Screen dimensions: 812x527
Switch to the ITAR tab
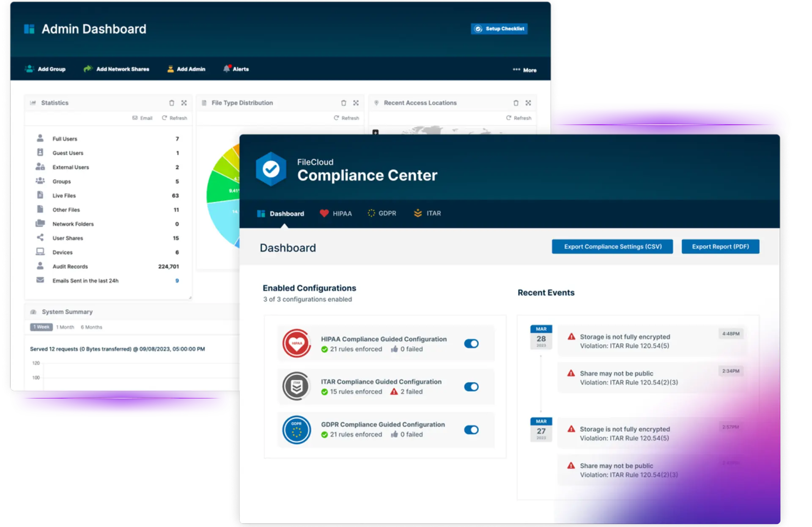[427, 213]
